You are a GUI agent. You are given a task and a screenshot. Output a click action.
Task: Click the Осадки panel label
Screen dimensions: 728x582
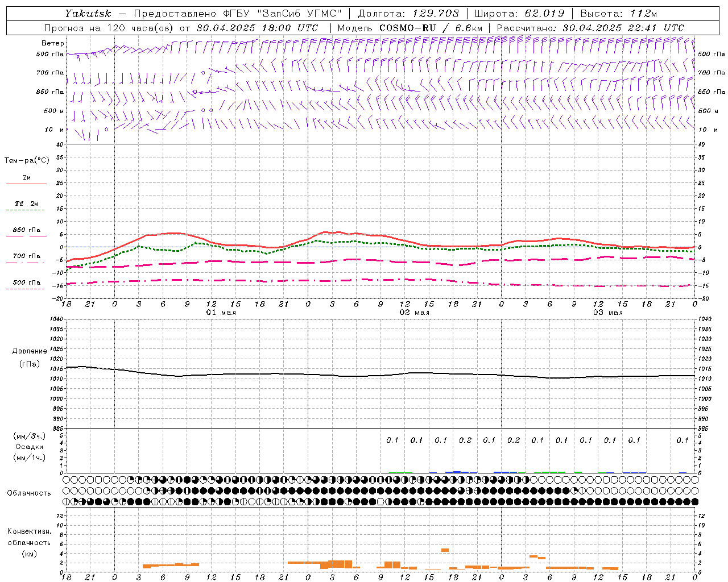point(29,447)
